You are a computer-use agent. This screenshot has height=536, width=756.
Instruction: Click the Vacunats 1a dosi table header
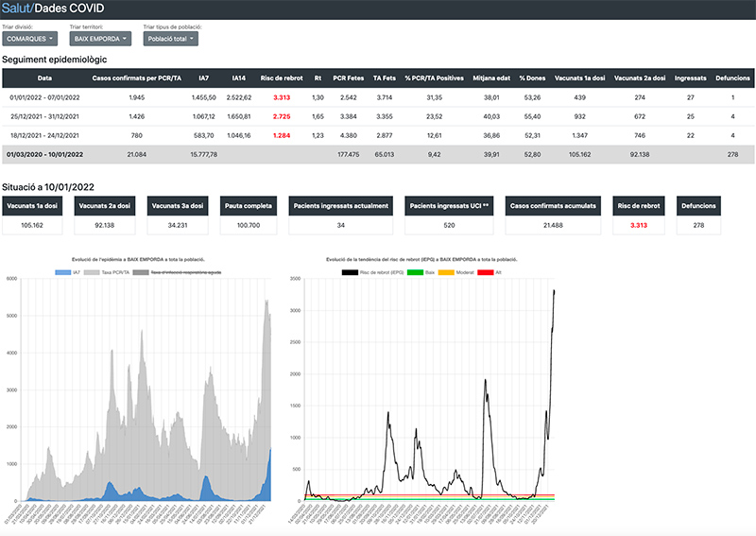[x=579, y=78]
